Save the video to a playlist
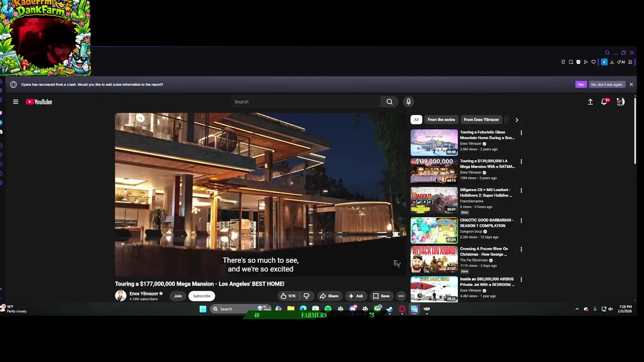644x362 pixels. [x=381, y=296]
